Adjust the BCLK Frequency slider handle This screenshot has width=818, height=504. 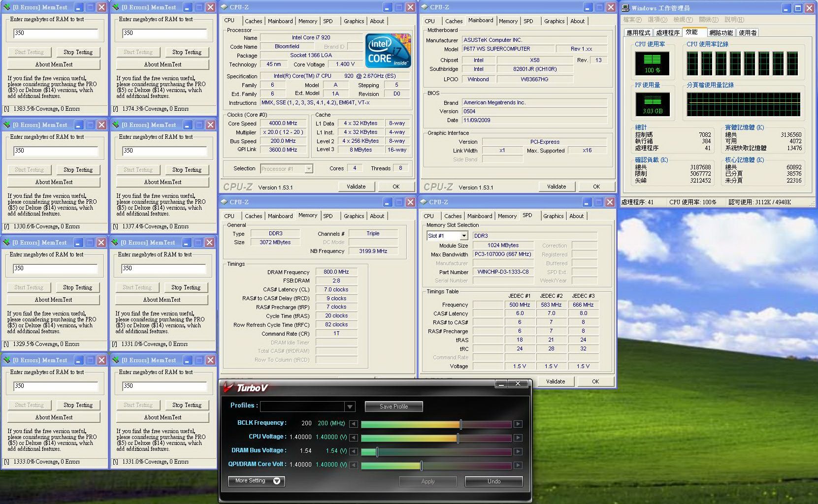(460, 424)
